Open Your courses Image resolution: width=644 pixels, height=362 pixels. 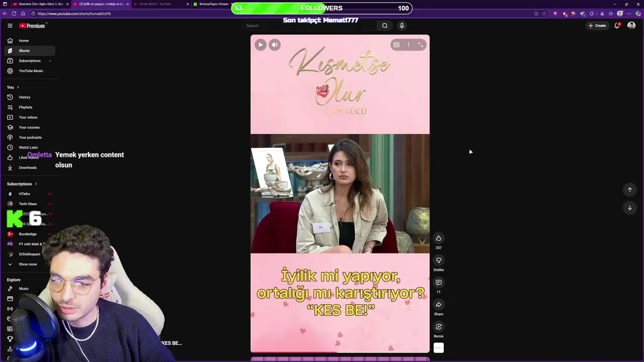pyautogui.click(x=30, y=127)
